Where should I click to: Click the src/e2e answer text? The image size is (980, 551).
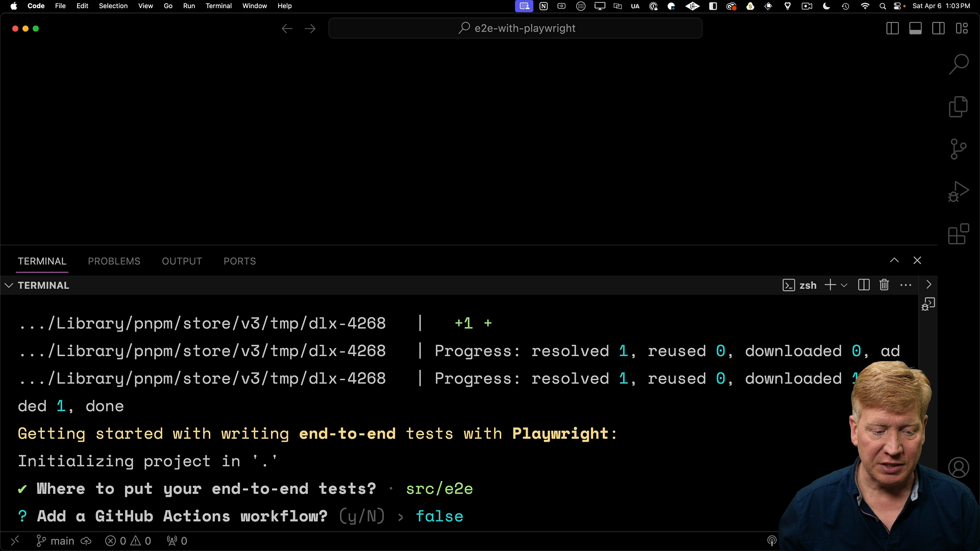pos(439,489)
